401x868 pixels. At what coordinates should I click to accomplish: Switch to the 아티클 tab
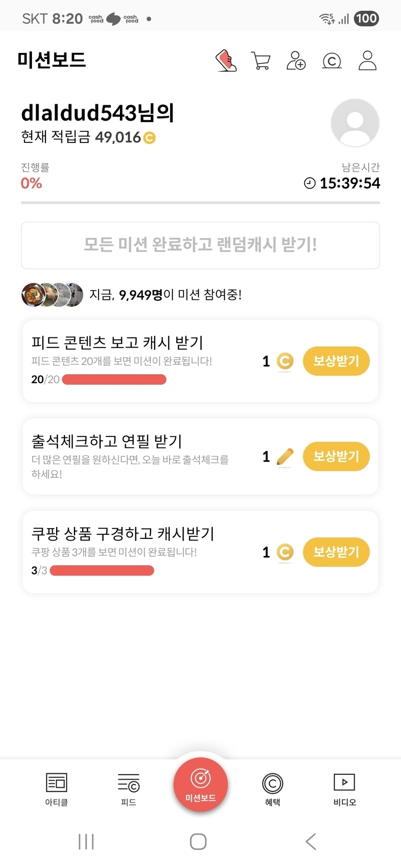pos(57,789)
